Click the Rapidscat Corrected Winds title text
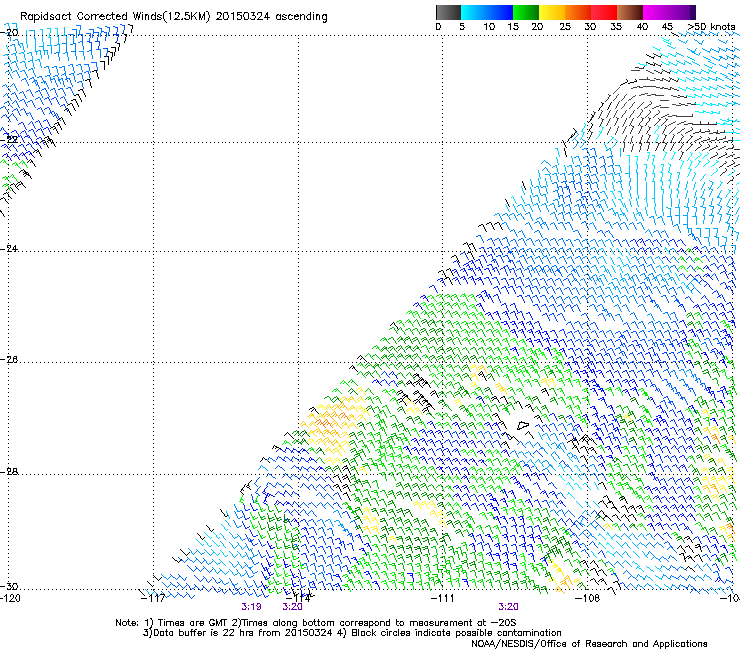 click(174, 16)
